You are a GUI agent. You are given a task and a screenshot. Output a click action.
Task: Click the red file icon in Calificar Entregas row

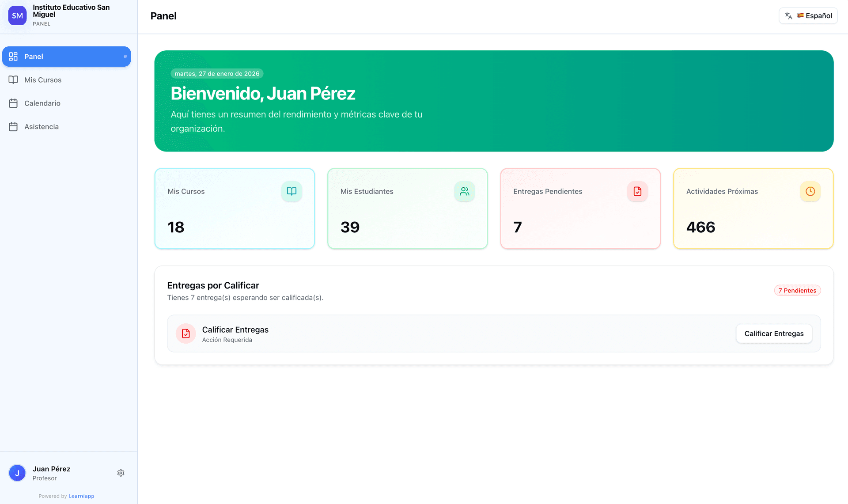(185, 333)
